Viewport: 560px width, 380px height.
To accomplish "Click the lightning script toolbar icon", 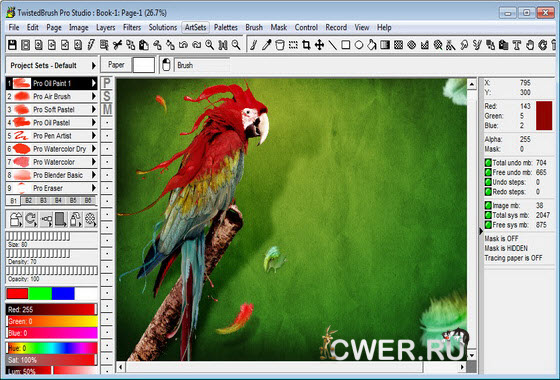I will coord(91,45).
